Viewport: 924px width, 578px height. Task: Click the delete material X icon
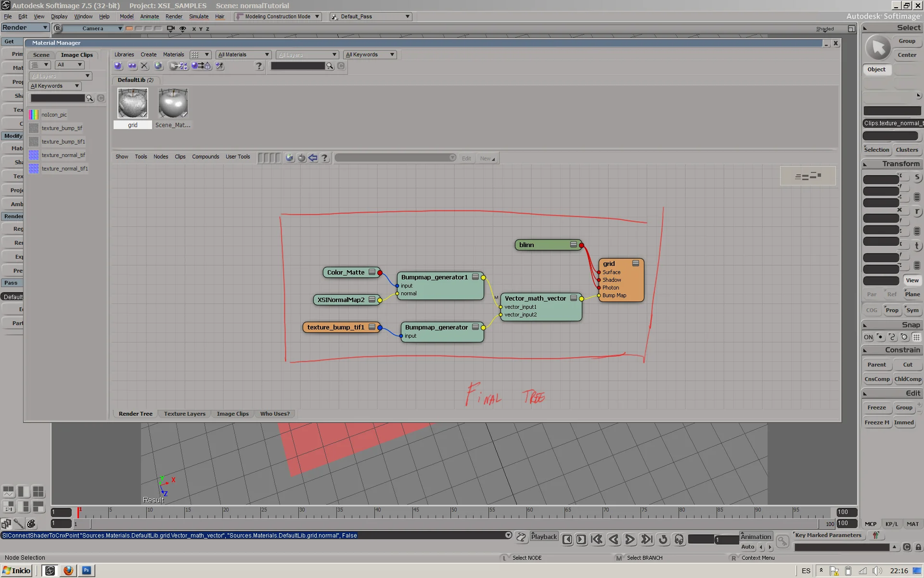[x=144, y=66]
